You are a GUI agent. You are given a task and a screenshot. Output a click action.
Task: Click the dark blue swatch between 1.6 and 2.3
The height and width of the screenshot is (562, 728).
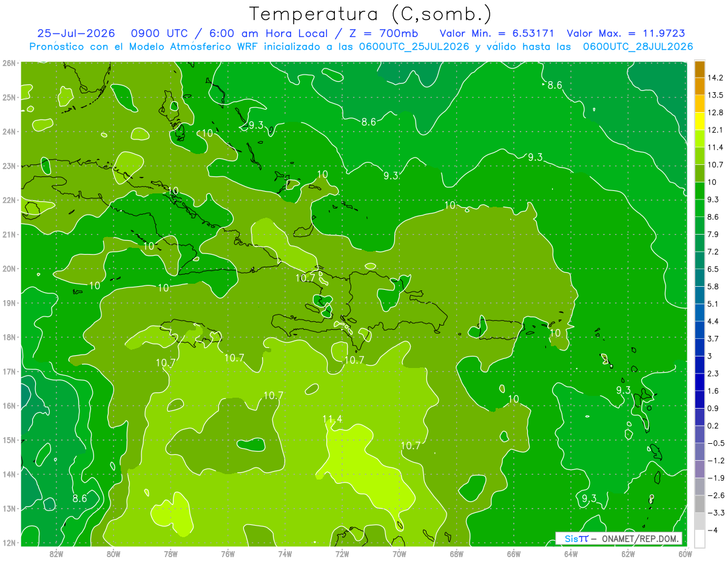click(699, 382)
